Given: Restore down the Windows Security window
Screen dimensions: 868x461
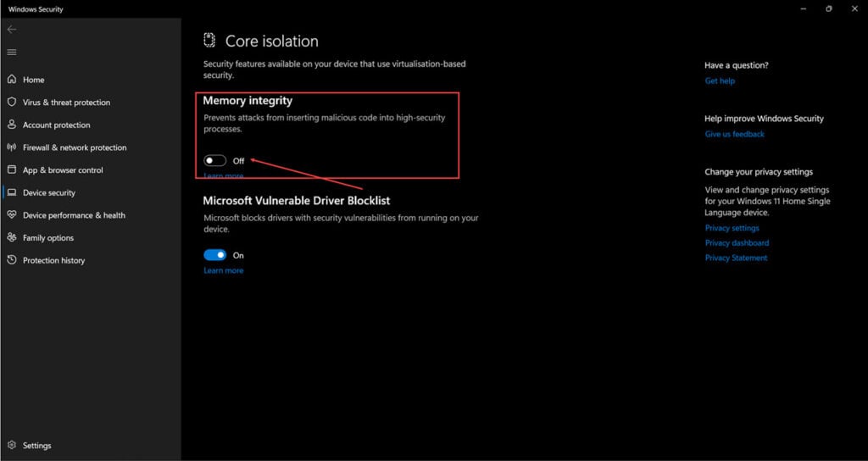Looking at the screenshot, I should tap(829, 8).
